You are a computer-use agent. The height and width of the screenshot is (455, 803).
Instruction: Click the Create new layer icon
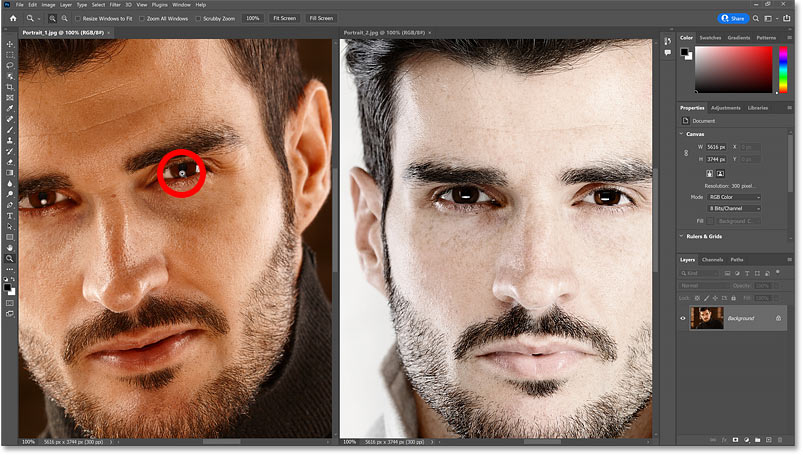[x=769, y=440]
